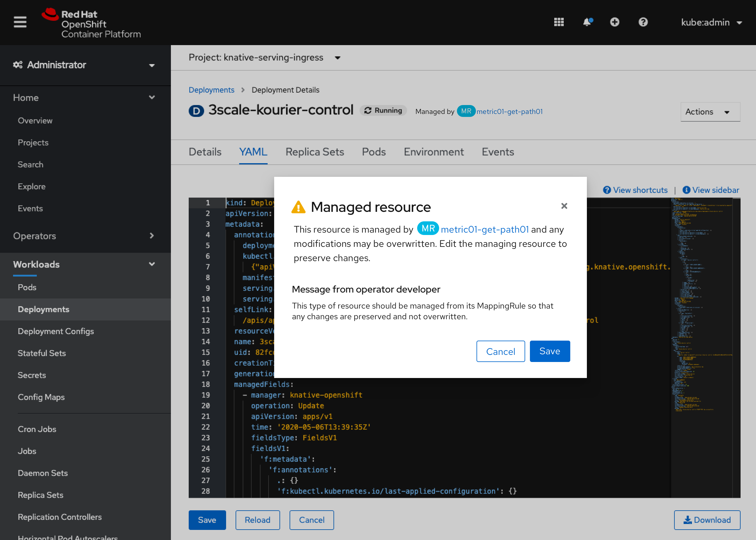The height and width of the screenshot is (540, 756).
Task: Open Deployment Configs in sidebar
Action: pyautogui.click(x=56, y=331)
